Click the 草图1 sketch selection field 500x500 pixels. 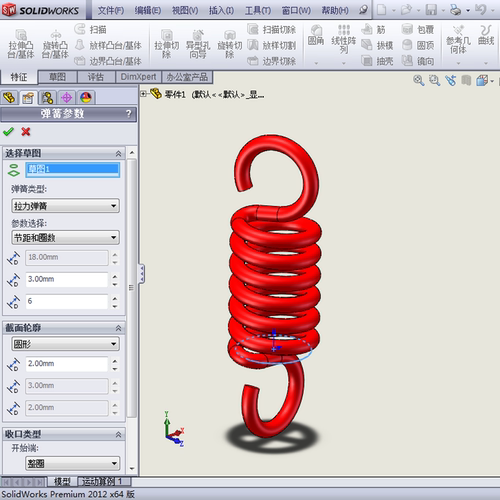73,169
